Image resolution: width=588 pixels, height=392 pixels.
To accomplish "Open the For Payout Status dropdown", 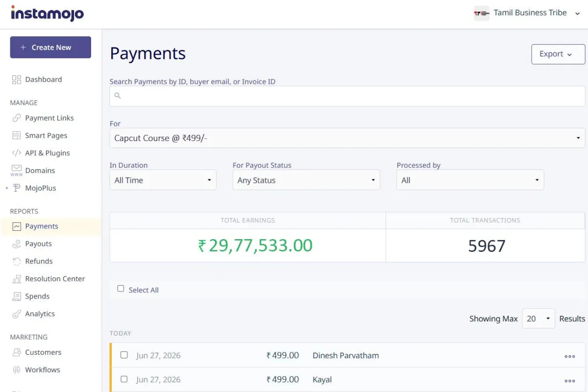I will tap(306, 180).
